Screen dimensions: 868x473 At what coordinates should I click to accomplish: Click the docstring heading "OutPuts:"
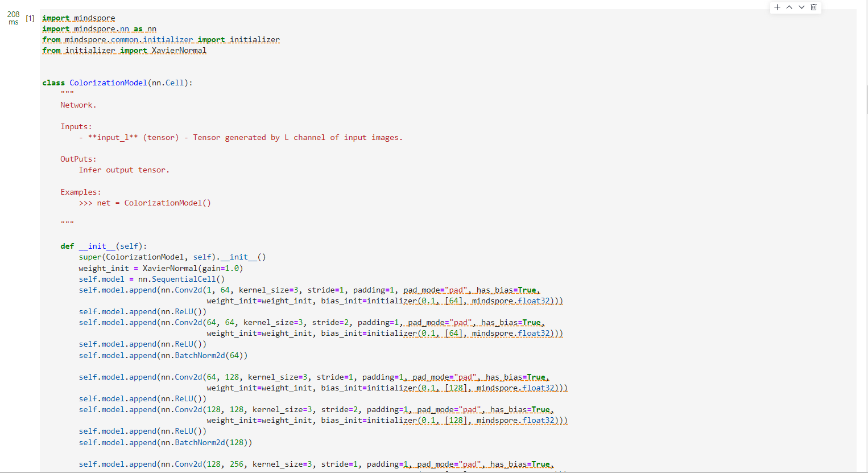(78, 159)
